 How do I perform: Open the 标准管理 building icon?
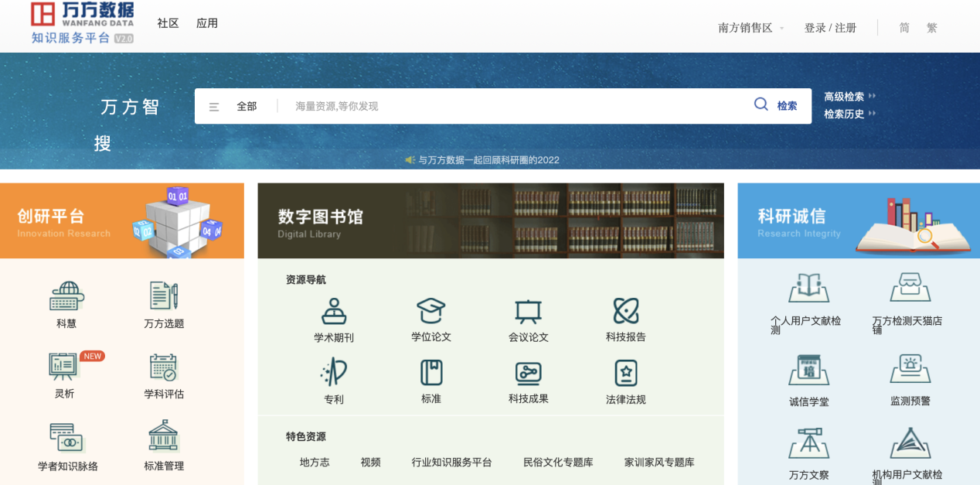pos(164,436)
